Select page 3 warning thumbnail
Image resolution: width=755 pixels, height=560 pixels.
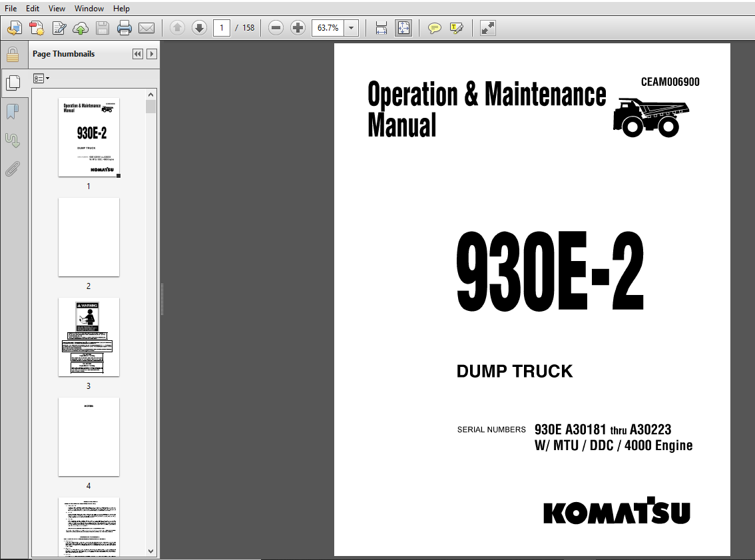click(x=89, y=337)
